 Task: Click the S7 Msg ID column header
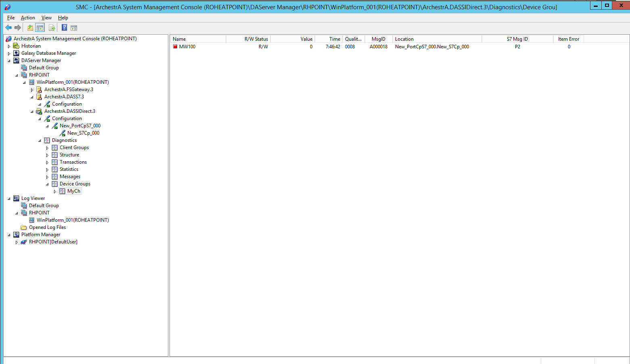(x=517, y=39)
